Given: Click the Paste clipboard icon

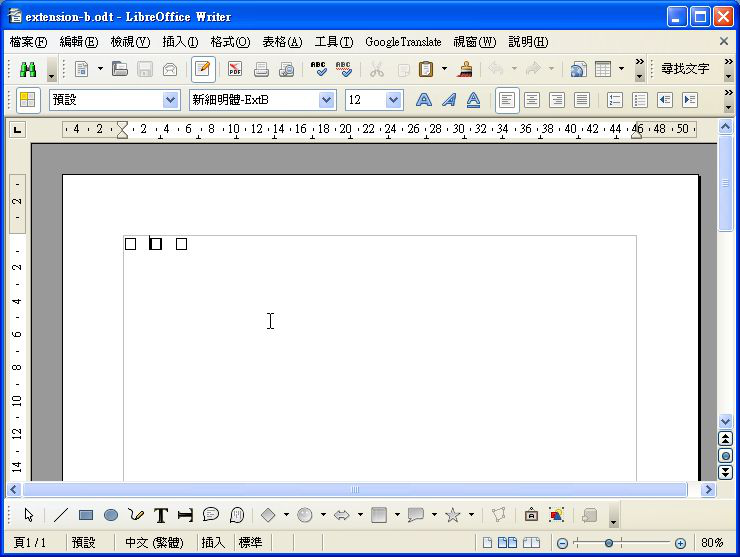Looking at the screenshot, I should 426,69.
